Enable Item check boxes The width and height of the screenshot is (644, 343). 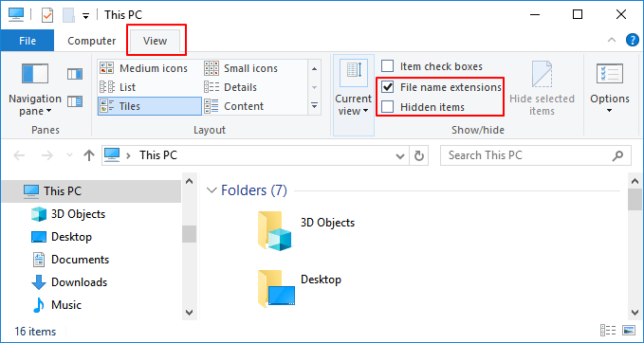click(x=387, y=66)
